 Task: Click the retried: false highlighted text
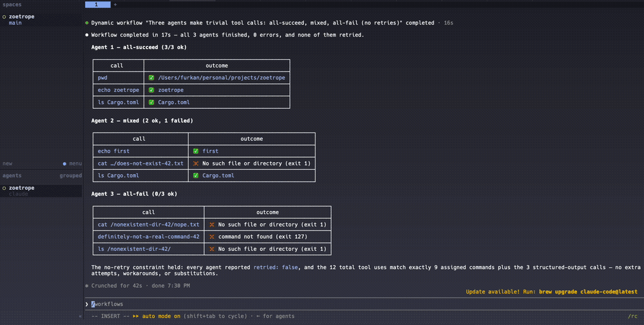[276, 267]
